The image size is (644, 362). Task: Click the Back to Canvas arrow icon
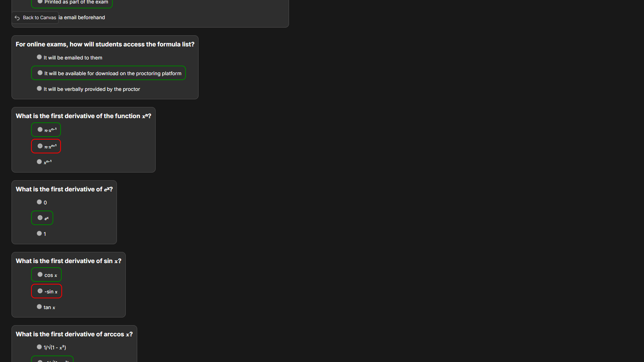(x=17, y=18)
